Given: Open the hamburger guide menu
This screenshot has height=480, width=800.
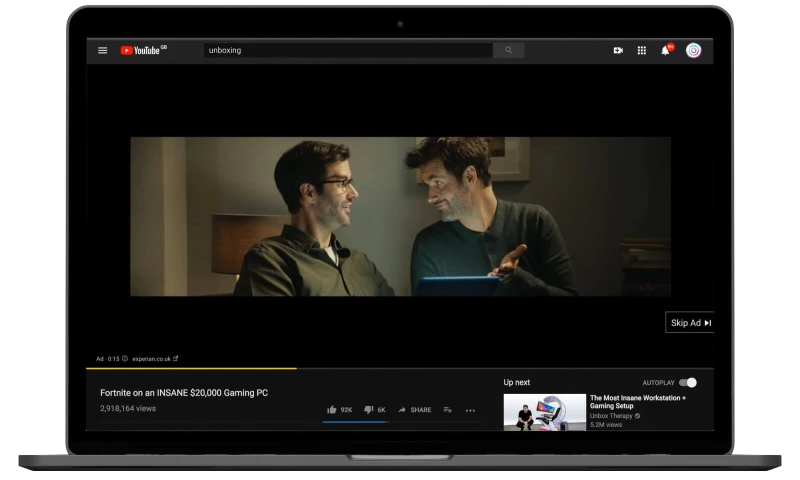Looking at the screenshot, I should [x=102, y=50].
